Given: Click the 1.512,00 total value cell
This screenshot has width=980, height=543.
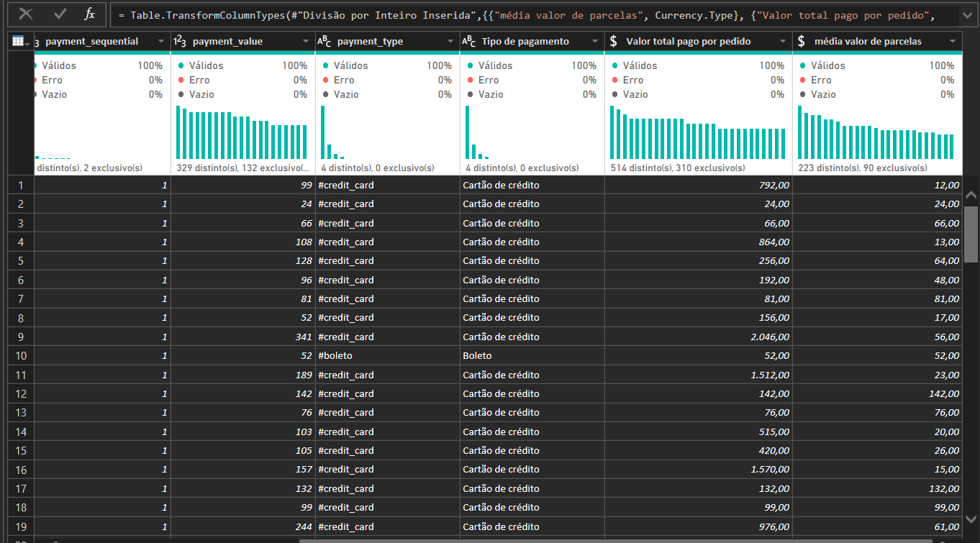Looking at the screenshot, I should [x=698, y=375].
